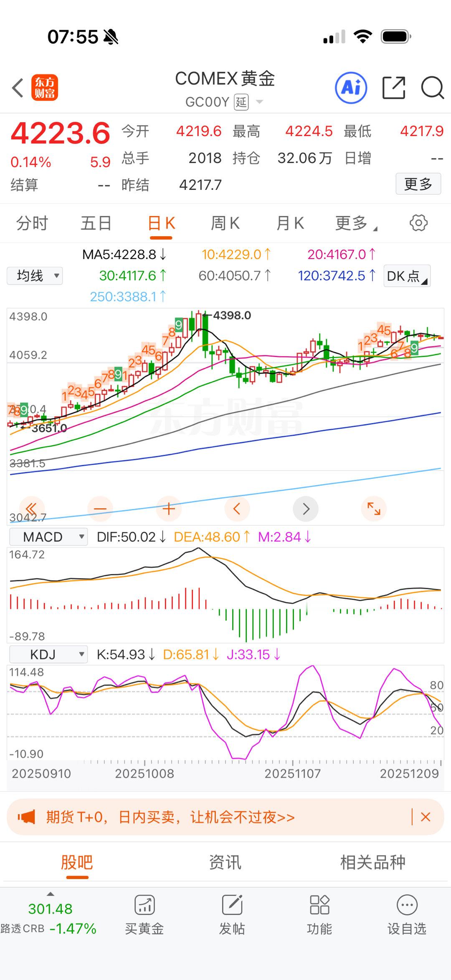Image resolution: width=451 pixels, height=980 pixels.
Task: Tap the 120:3742.5 moving average value
Action: (337, 275)
